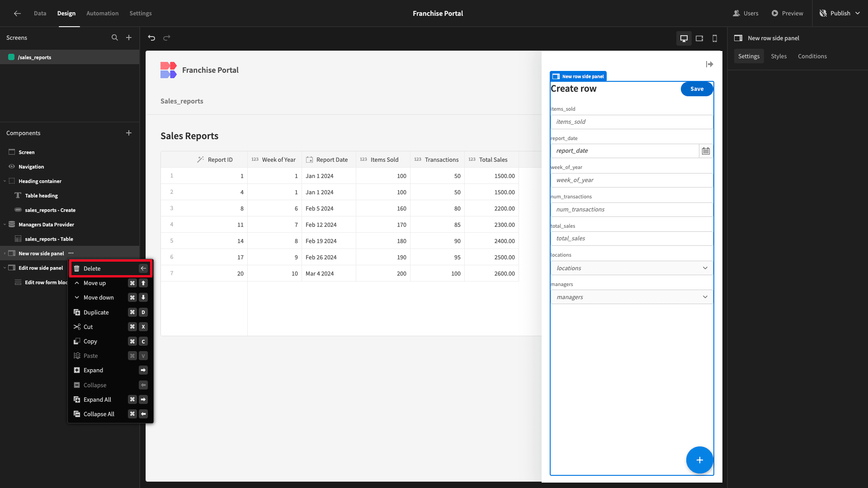The width and height of the screenshot is (868, 488).
Task: Add a new screen with plus icon
Action: click(x=129, y=38)
